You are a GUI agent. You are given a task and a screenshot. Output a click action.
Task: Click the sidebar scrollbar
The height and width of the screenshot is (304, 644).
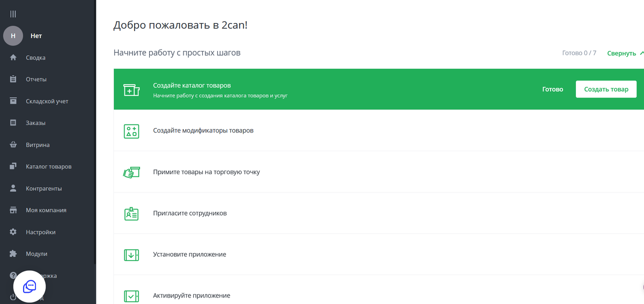95,131
